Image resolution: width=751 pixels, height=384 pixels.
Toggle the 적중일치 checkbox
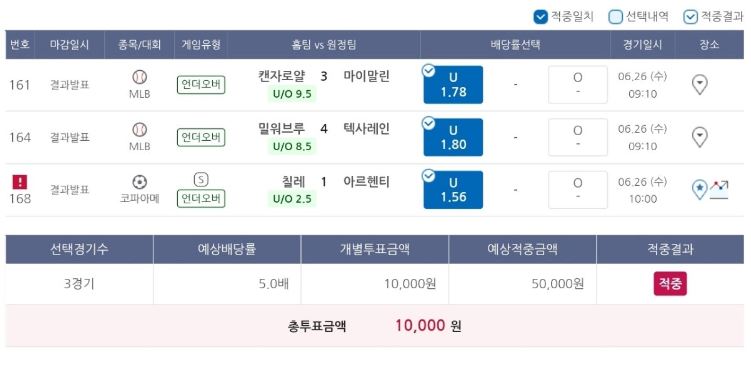pos(540,17)
